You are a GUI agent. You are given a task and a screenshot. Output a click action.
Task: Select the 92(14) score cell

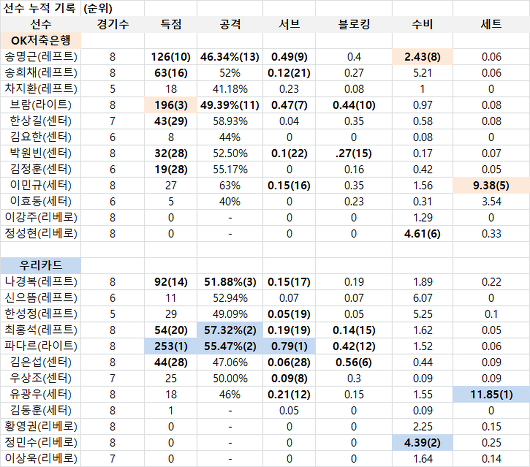171,282
